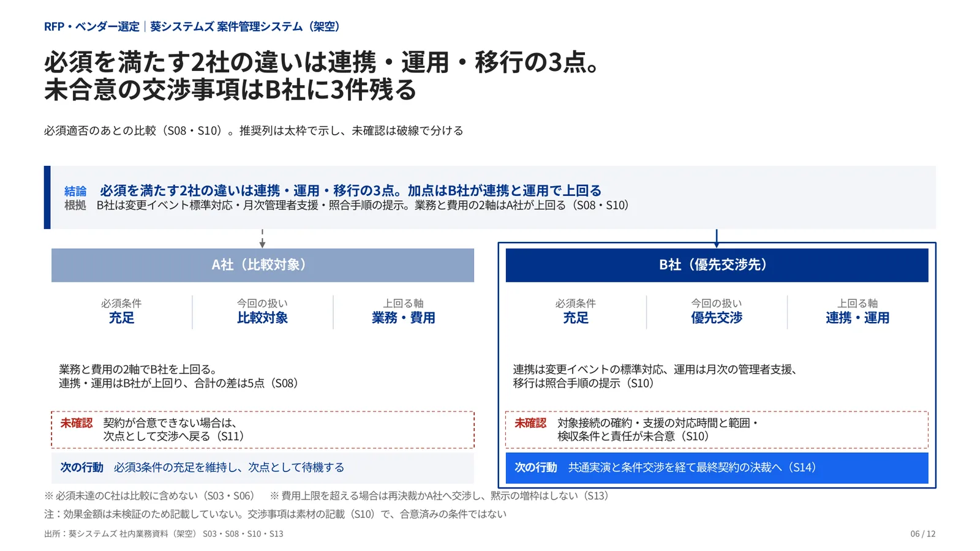Click the breadcrumb 'RFP・ベンダー選定'
The height and width of the screenshot is (551, 980).
point(92,26)
